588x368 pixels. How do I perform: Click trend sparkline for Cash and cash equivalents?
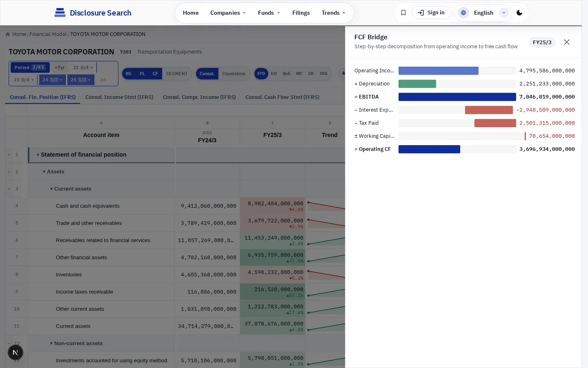tap(326, 206)
